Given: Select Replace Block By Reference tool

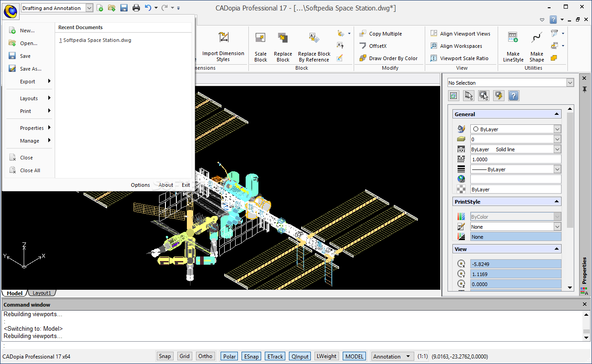Looking at the screenshot, I should pyautogui.click(x=314, y=46).
